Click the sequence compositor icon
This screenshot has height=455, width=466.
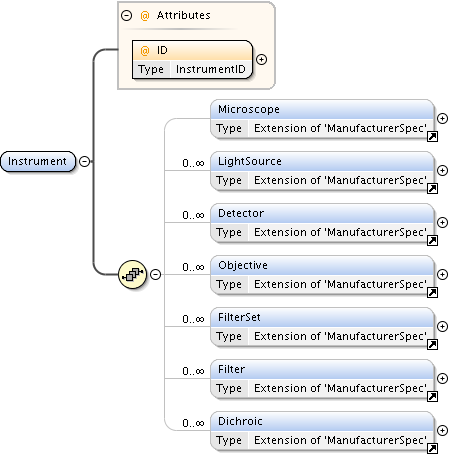point(132,274)
